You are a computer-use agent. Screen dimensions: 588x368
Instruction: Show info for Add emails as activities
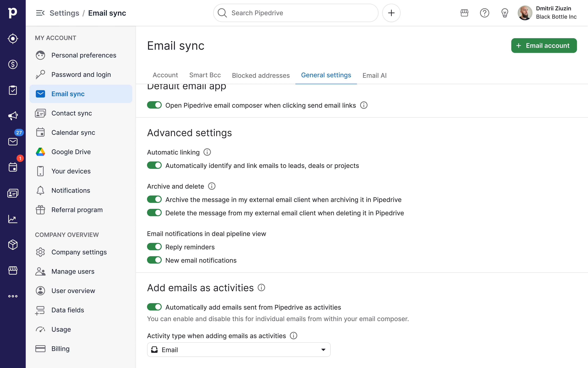coord(261,288)
